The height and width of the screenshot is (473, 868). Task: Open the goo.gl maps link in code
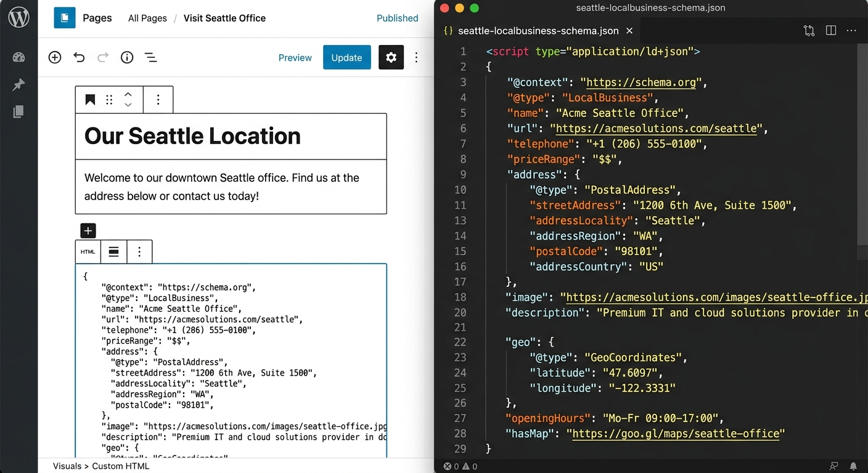point(676,434)
